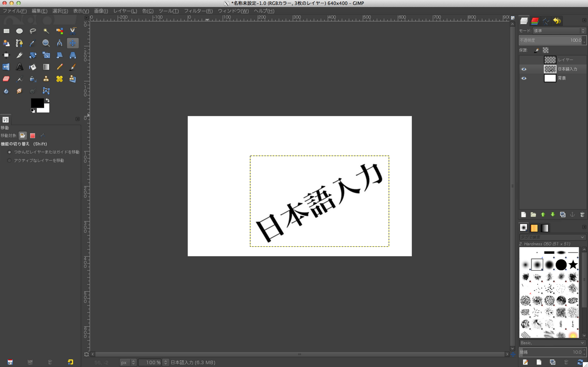Viewport: 588px width, 367px height.
Task: Select the Cage Transform tool
Action: (x=46, y=91)
